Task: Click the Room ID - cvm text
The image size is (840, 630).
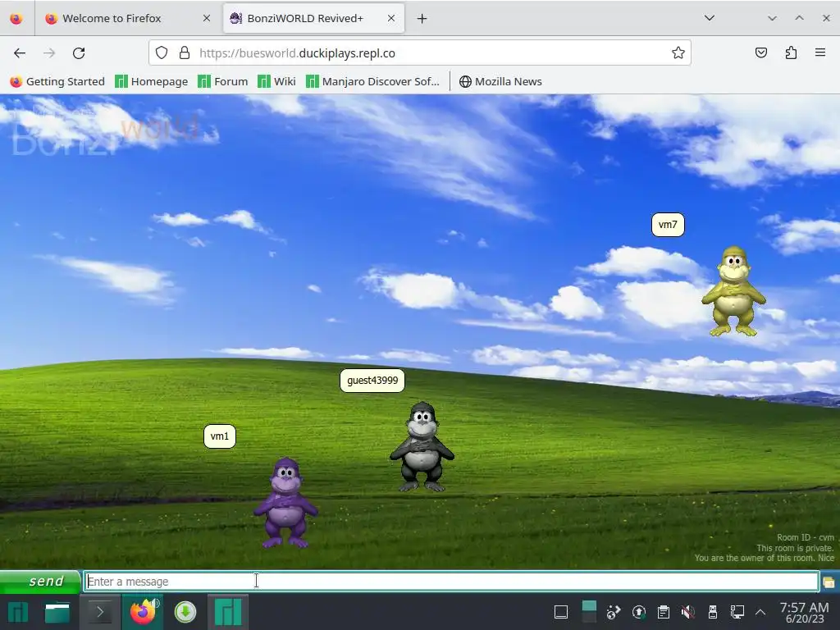Action: tap(806, 537)
